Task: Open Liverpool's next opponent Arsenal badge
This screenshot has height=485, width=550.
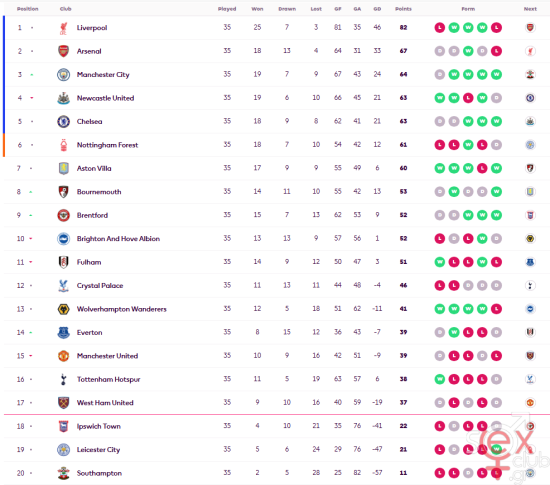Action: click(x=530, y=28)
